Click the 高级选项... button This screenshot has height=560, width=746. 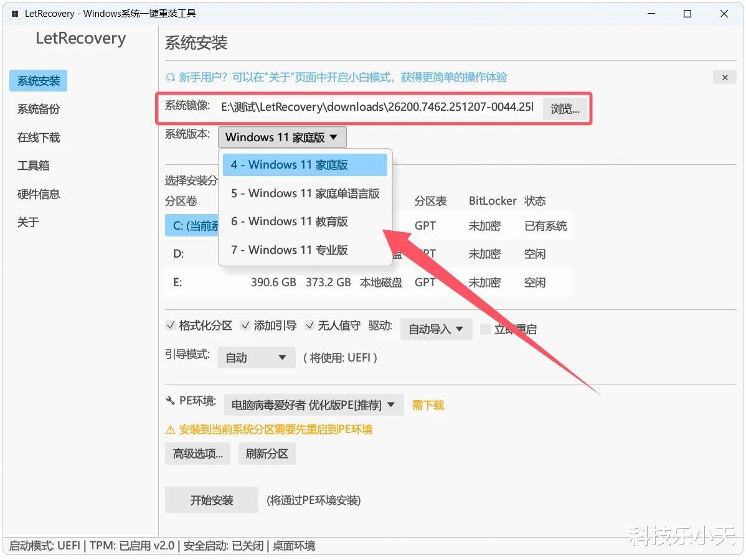(x=198, y=454)
